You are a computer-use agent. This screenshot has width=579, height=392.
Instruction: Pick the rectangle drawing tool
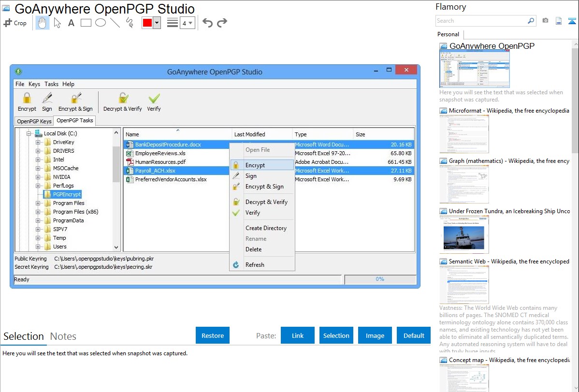click(x=86, y=23)
